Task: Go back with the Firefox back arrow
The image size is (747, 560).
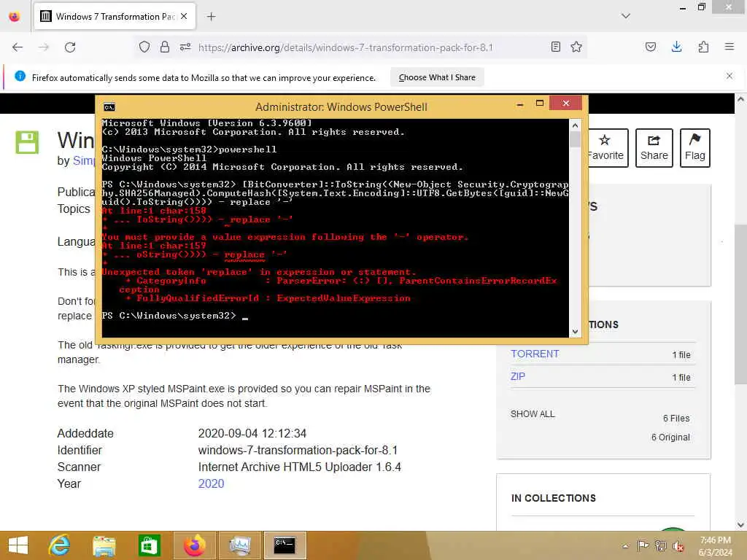Action: click(x=18, y=47)
